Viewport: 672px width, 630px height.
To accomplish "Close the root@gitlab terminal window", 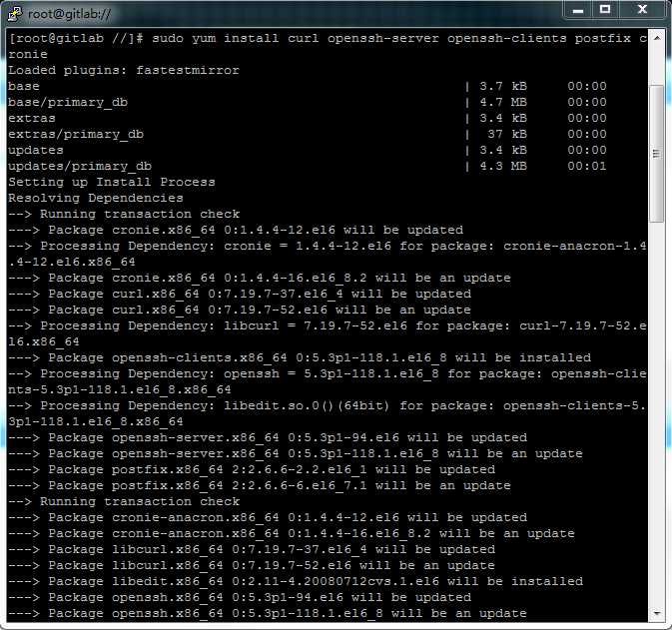I will click(x=642, y=10).
